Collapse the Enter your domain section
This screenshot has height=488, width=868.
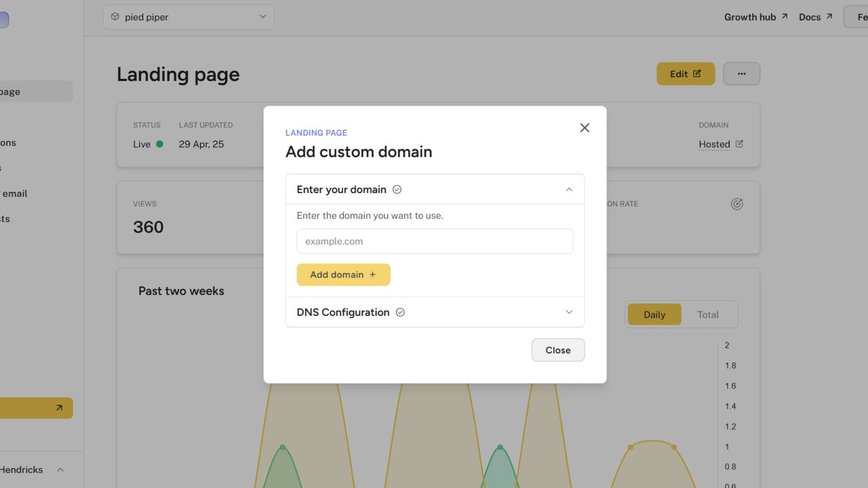[569, 189]
